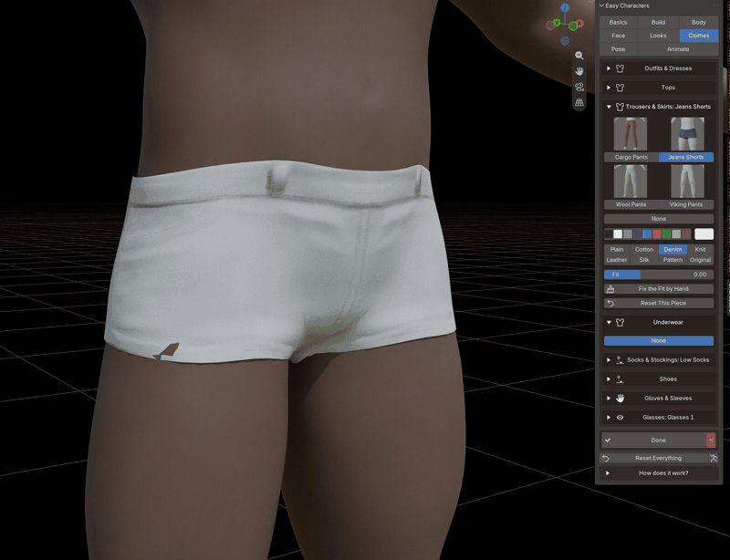Viewport: 730px width, 560px height.
Task: Click the pan view hand icon
Action: (579, 71)
